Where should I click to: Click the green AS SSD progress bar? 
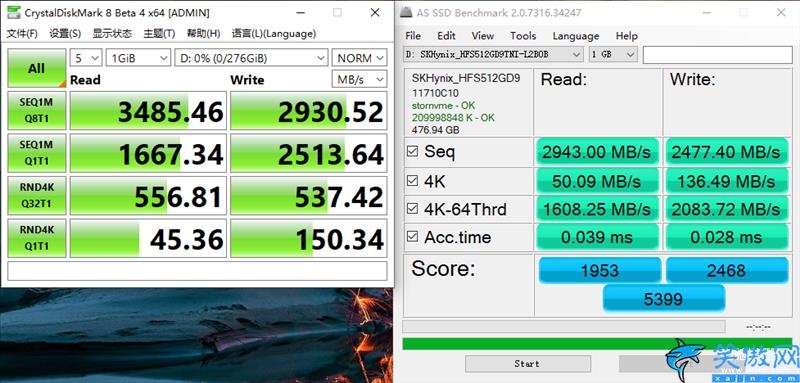pos(597,344)
